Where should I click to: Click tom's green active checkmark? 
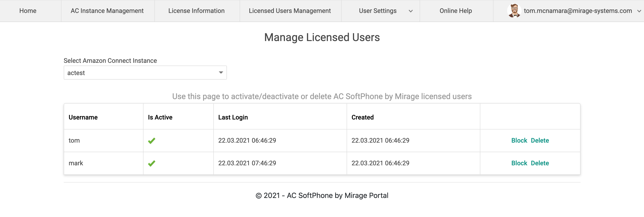point(151,141)
